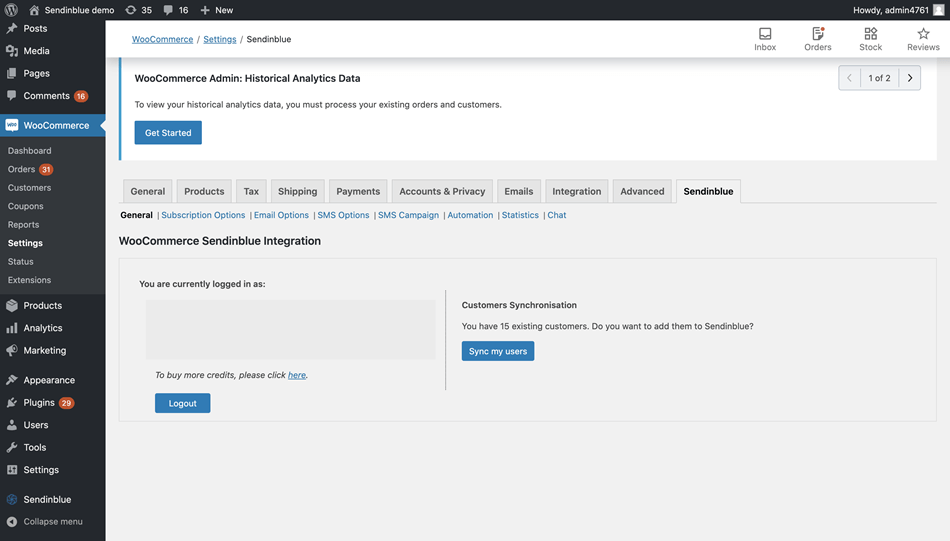The image size is (950, 541).
Task: Go to next notice with right chevron
Action: 909,78
